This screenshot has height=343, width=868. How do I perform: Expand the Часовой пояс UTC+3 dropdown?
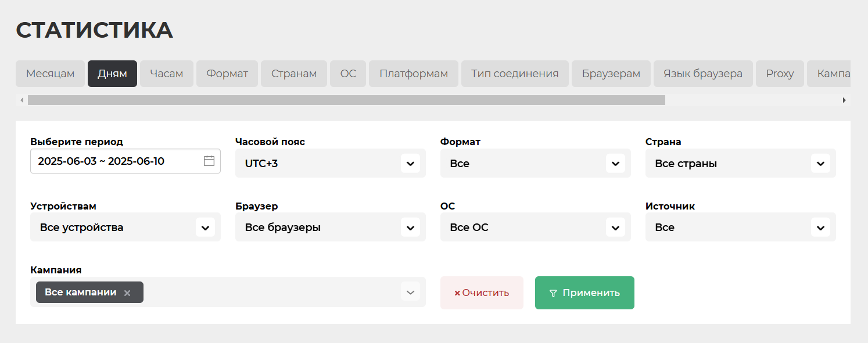point(410,164)
